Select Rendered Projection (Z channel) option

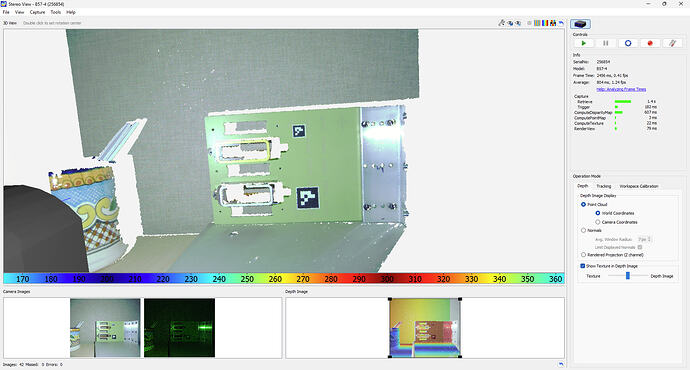pos(584,255)
